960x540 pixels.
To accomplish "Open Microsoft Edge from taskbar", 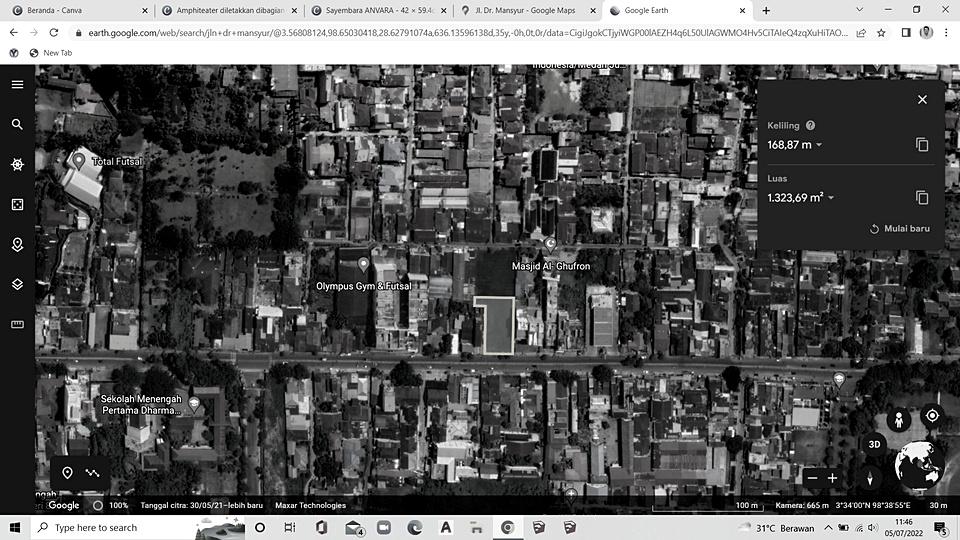I will tap(414, 527).
